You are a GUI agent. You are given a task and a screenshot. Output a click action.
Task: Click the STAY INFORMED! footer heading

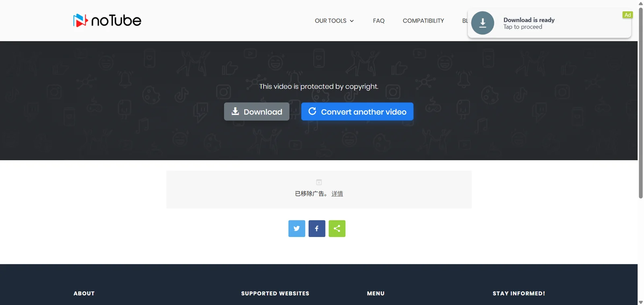pos(519,293)
